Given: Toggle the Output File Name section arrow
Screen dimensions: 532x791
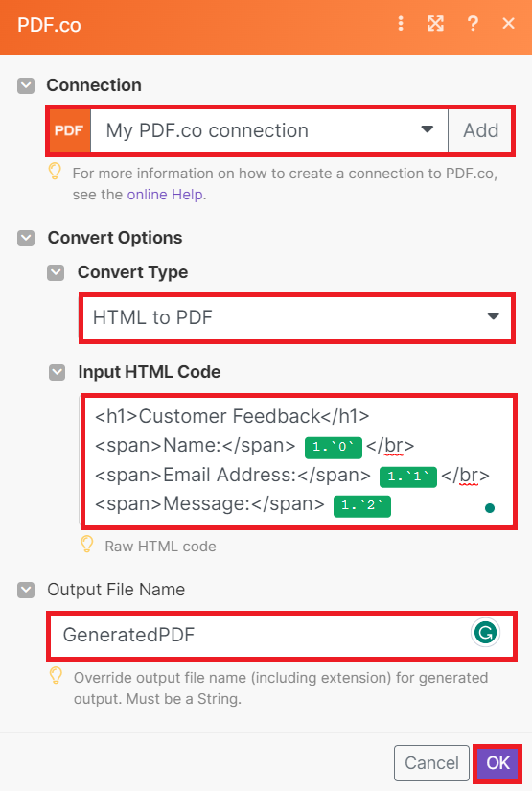Looking at the screenshot, I should [x=26, y=590].
